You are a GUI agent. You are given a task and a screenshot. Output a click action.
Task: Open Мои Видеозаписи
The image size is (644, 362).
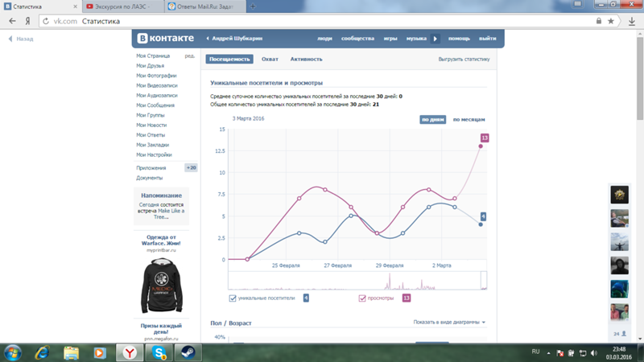click(156, 85)
